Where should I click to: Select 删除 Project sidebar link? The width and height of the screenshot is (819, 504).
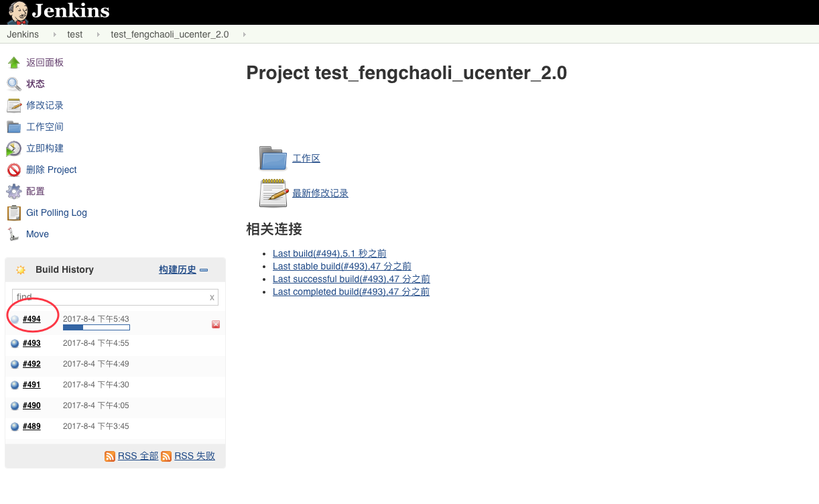click(x=52, y=170)
